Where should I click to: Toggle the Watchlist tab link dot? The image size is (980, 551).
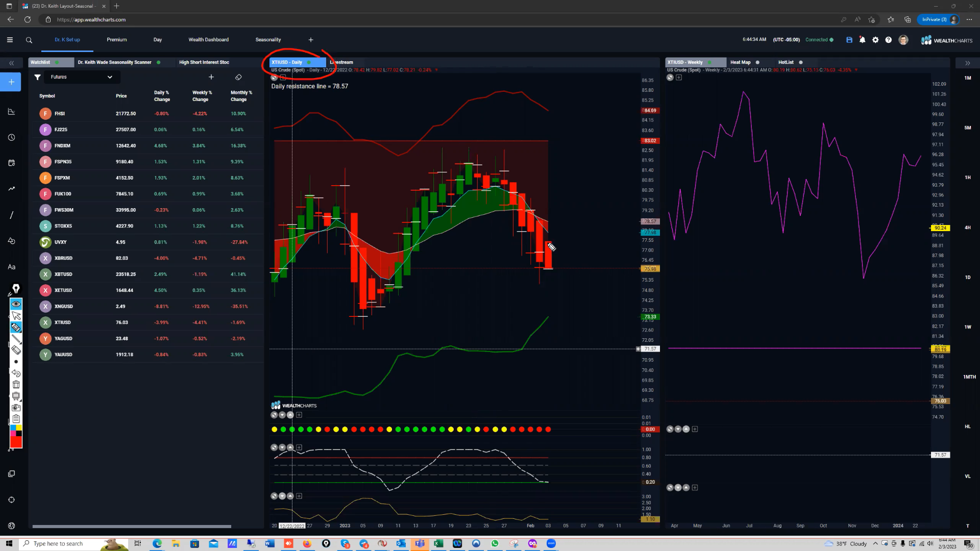57,62
